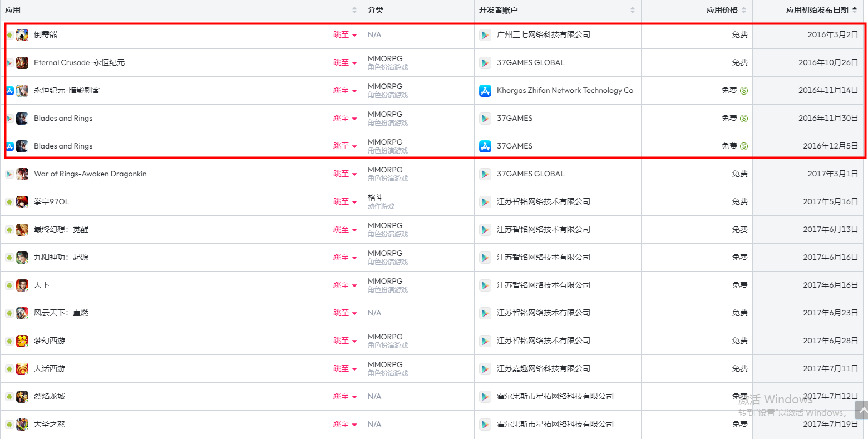Select the 九阳神功：起源 app icon

click(x=22, y=258)
